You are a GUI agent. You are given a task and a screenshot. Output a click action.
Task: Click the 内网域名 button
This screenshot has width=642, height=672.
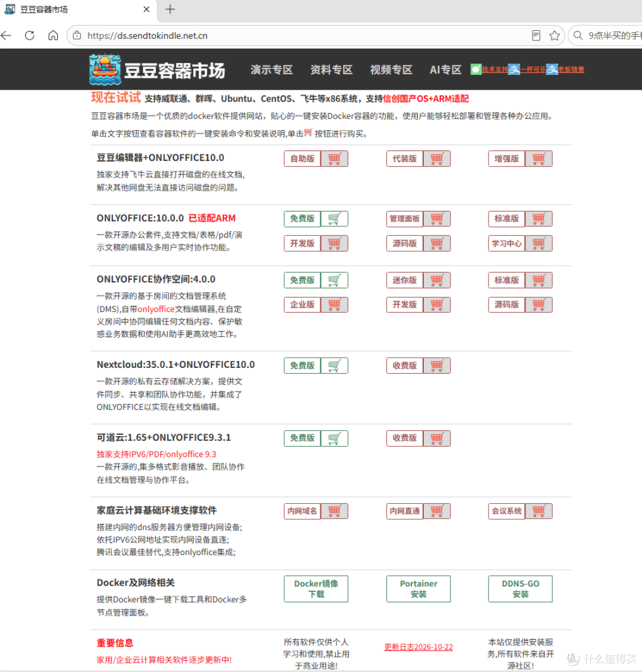coord(303,511)
